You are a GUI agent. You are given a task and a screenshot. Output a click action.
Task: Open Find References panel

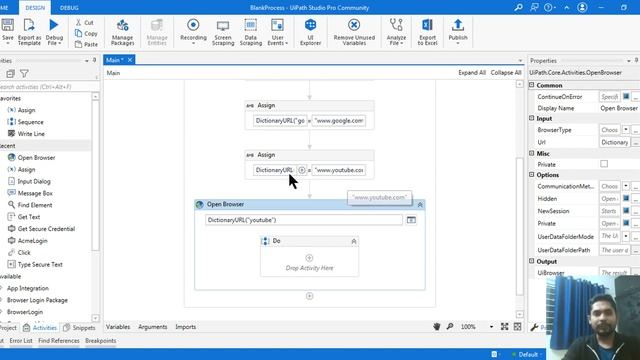click(59, 340)
